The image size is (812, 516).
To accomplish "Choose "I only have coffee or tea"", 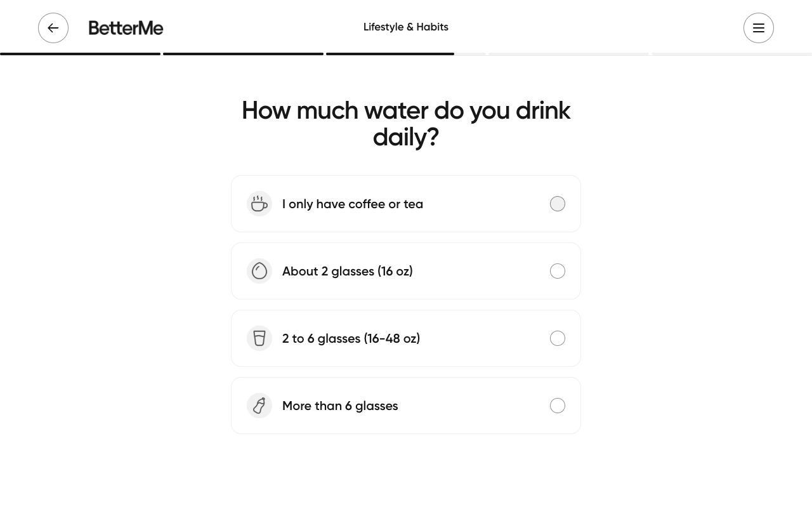I will click(x=353, y=204).
